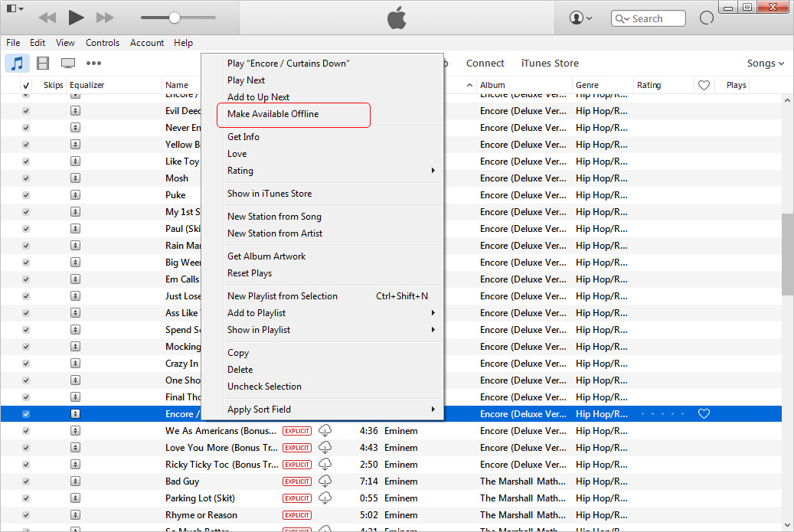This screenshot has width=794, height=532.
Task: Open the equalizer preset for Mosh
Action: 76,178
